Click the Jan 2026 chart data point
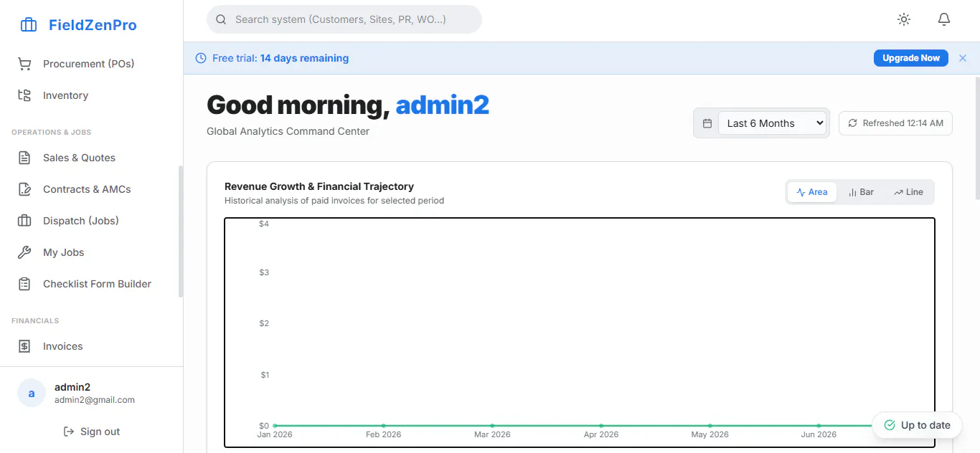 coord(275,426)
